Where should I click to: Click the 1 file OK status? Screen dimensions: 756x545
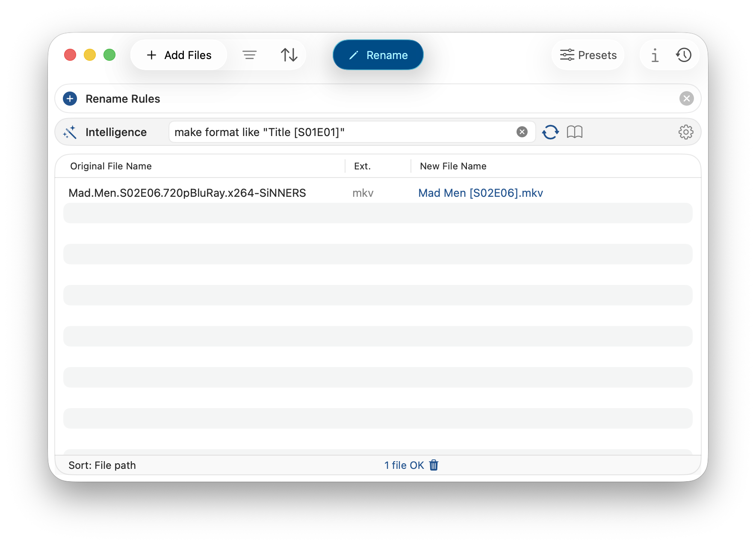click(404, 465)
